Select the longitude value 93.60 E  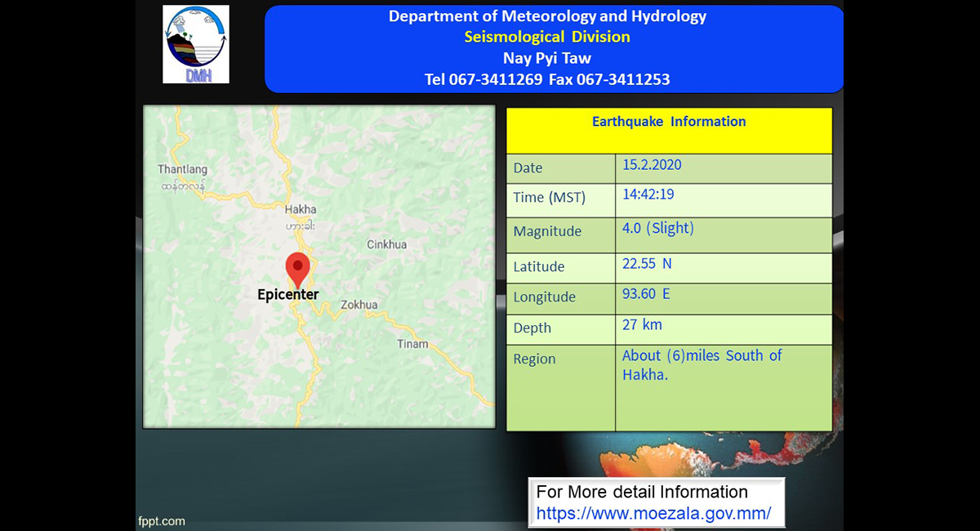(x=646, y=293)
